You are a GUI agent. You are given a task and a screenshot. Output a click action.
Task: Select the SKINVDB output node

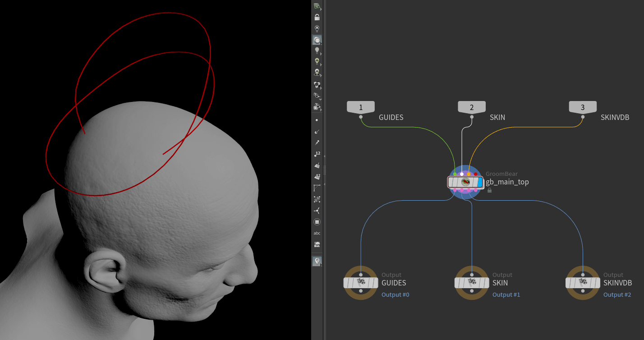[x=583, y=283]
